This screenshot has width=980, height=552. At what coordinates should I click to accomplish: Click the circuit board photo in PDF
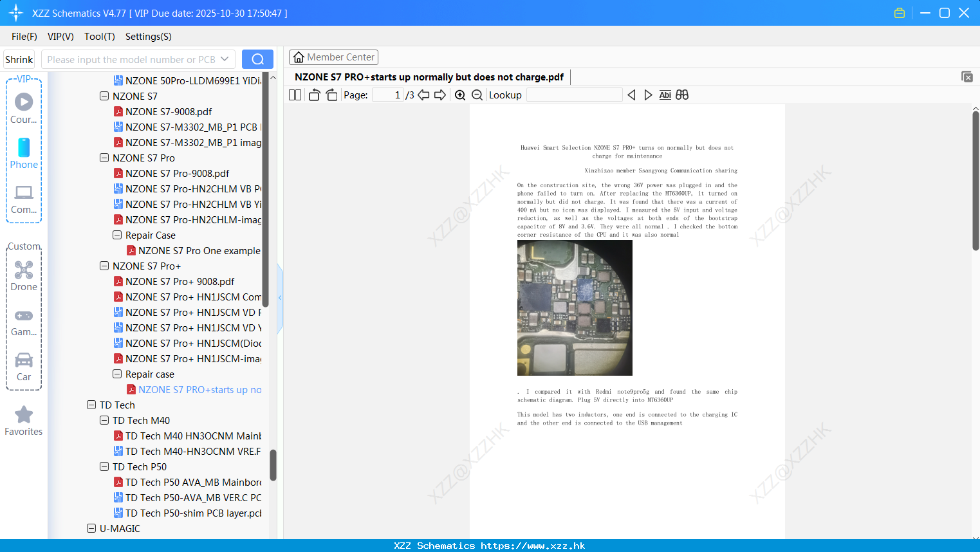coord(575,308)
